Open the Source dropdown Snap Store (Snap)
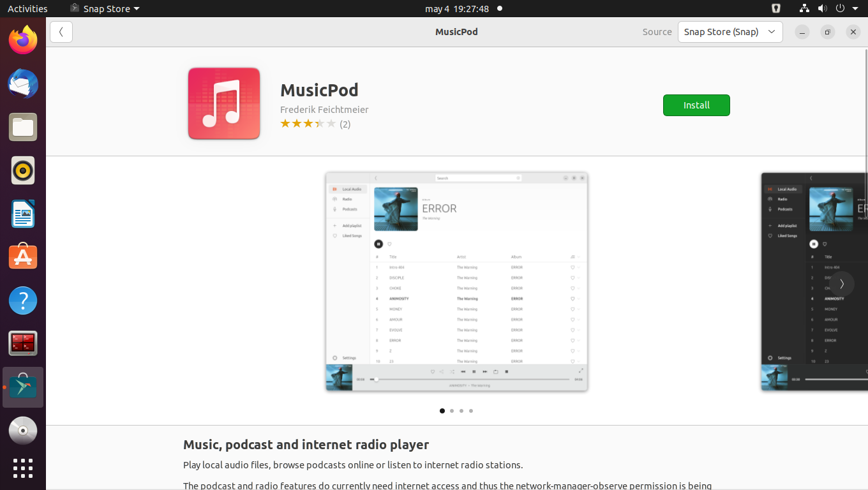Screen dimensions: 868x490 click(730, 32)
